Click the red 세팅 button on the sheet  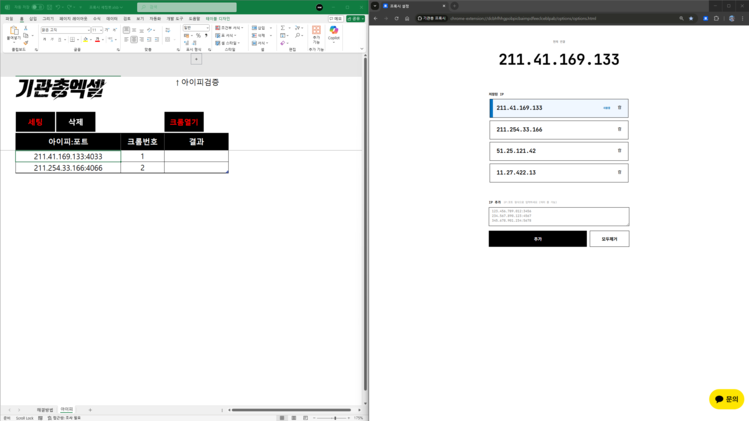point(35,122)
